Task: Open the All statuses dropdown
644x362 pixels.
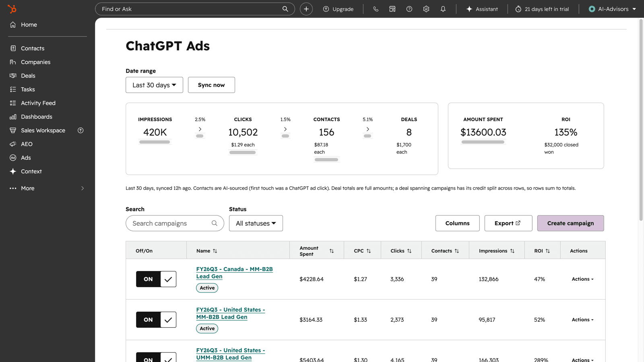Action: (x=256, y=223)
